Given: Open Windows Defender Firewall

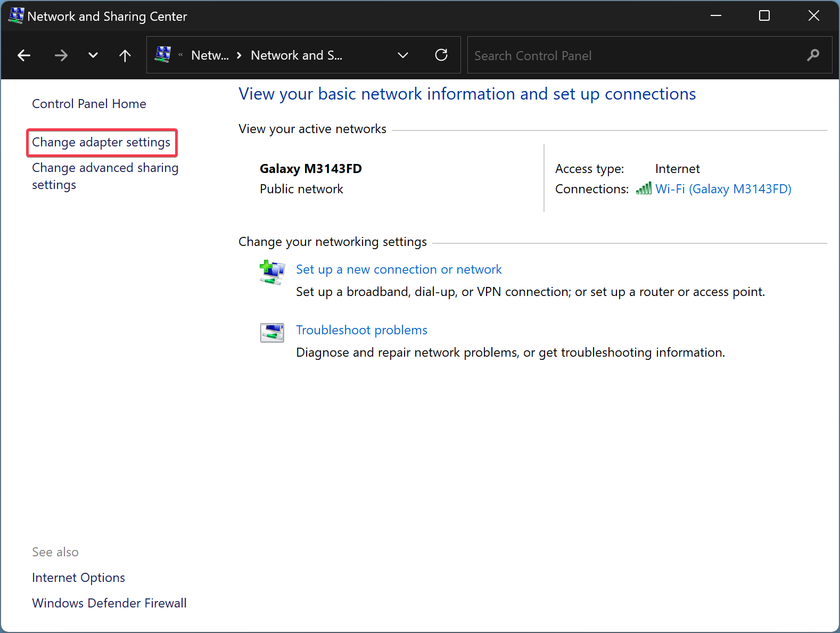Looking at the screenshot, I should click(x=109, y=603).
